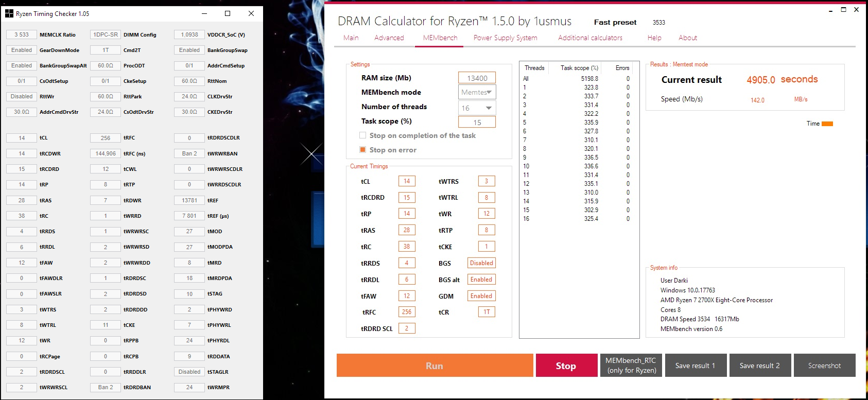This screenshot has width=868, height=400.
Task: Click the tWRWRBAN Ban 2 field
Action: pyautogui.click(x=189, y=153)
